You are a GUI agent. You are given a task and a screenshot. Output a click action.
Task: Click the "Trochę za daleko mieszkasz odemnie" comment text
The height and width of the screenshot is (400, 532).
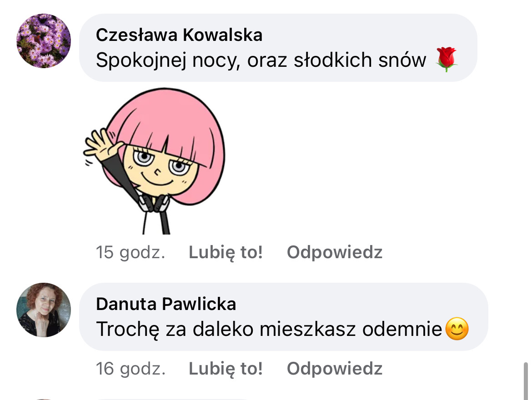tap(269, 330)
